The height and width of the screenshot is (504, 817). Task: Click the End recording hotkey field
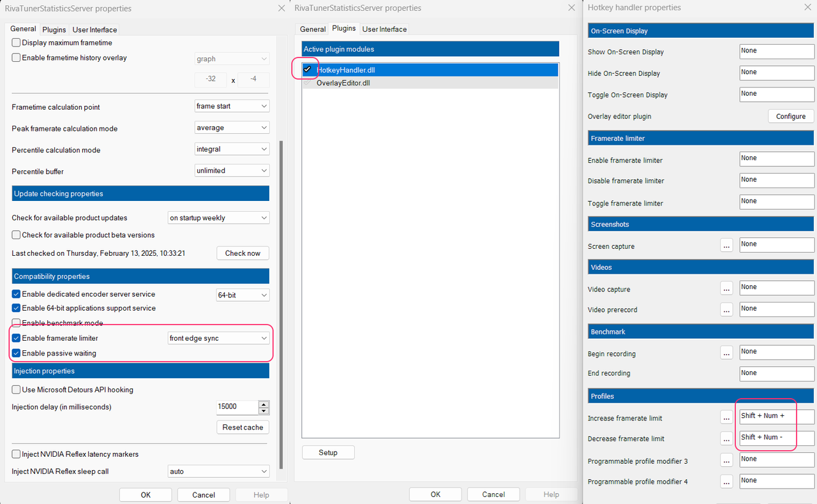point(777,374)
